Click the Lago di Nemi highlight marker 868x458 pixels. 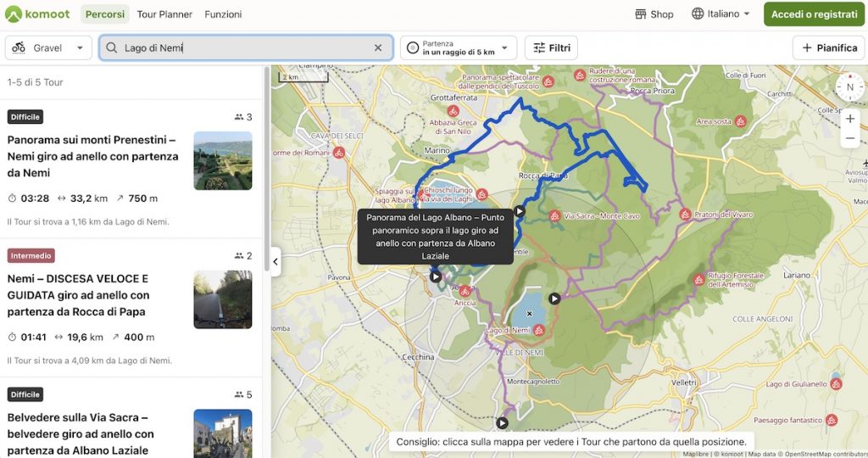pyautogui.click(x=538, y=331)
